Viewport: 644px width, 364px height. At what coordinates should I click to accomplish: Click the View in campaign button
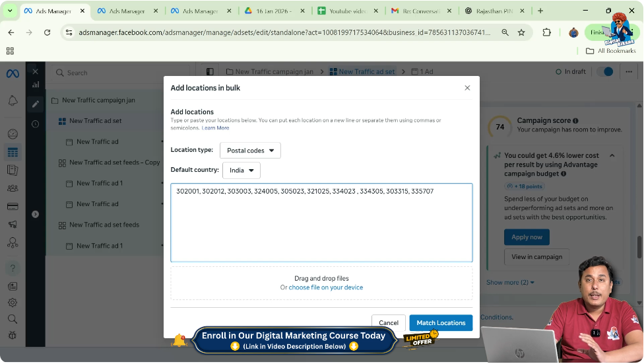coord(536,257)
